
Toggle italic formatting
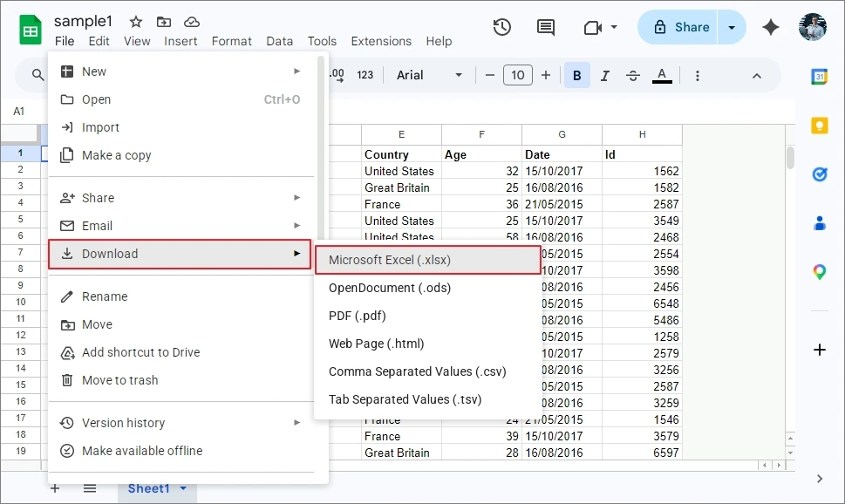605,76
